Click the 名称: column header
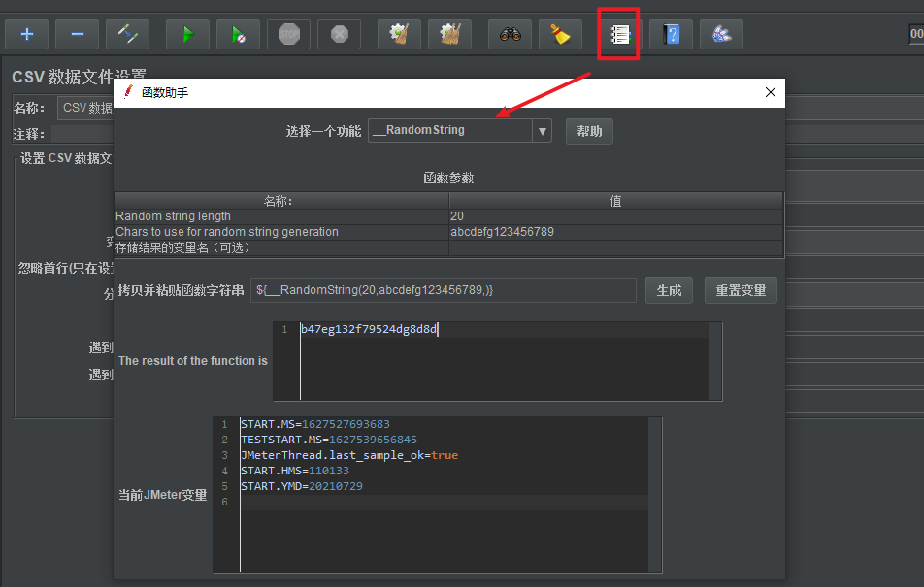 point(281,201)
